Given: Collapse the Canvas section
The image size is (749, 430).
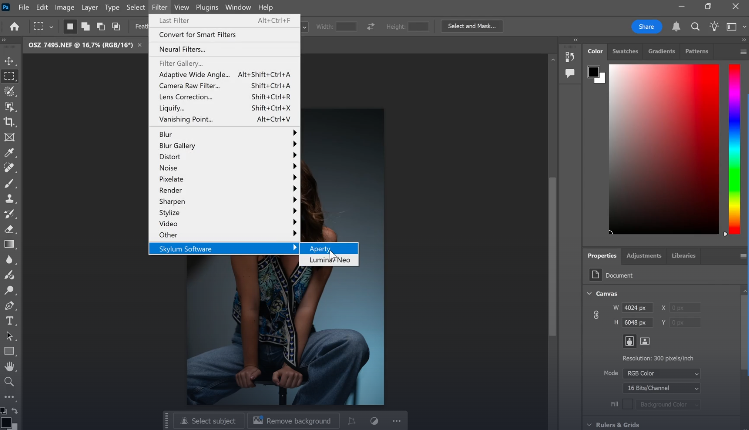Looking at the screenshot, I should tap(590, 293).
